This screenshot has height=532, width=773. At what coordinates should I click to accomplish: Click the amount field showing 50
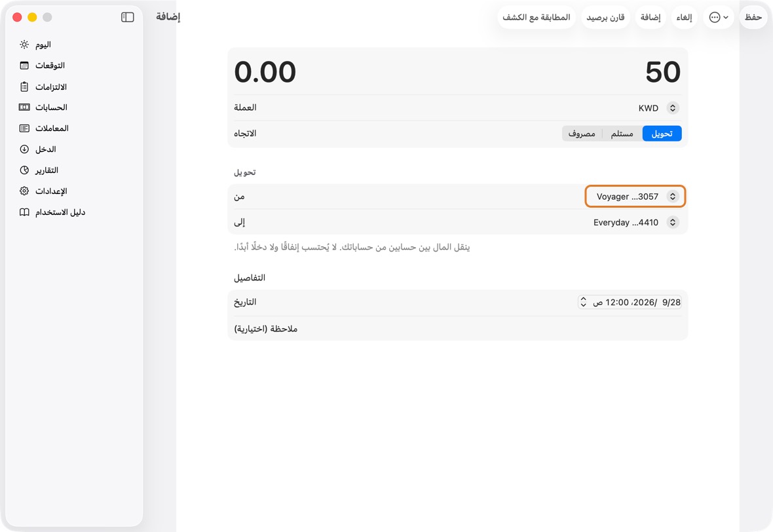[x=662, y=72]
